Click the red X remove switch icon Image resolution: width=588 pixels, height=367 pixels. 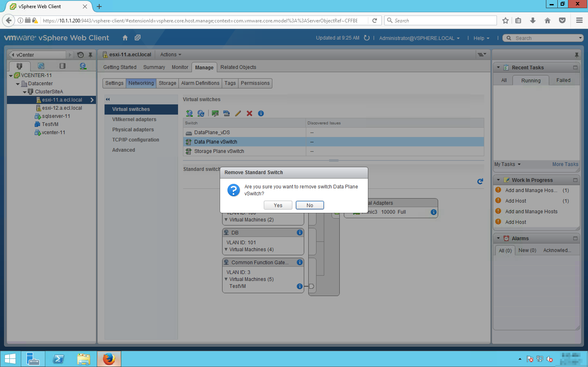coord(249,113)
